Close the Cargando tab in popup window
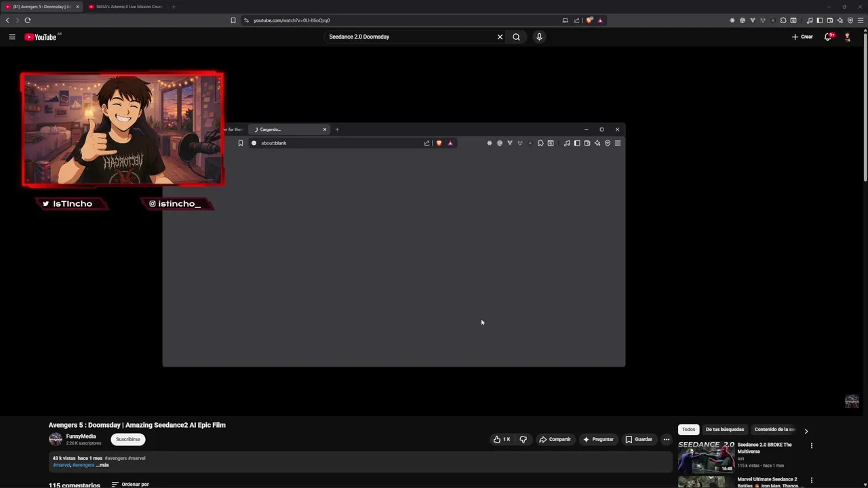Screen dimensions: 868x488 [x=324, y=129]
